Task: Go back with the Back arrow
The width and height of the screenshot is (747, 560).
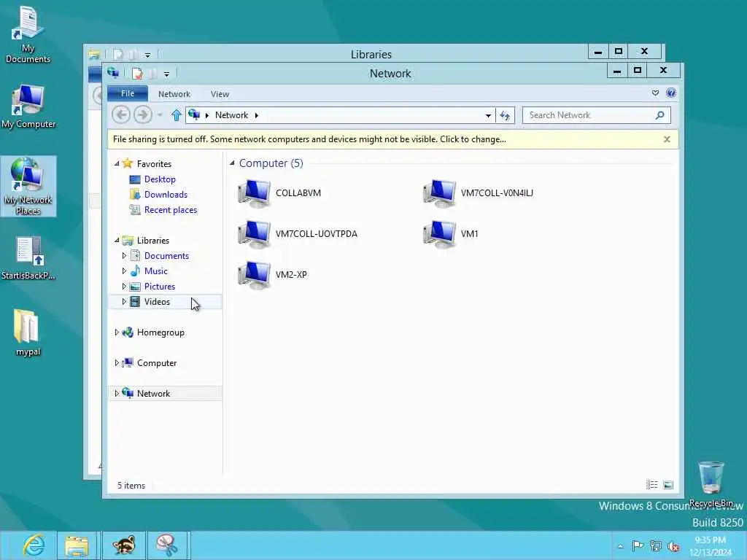Action: click(x=121, y=114)
